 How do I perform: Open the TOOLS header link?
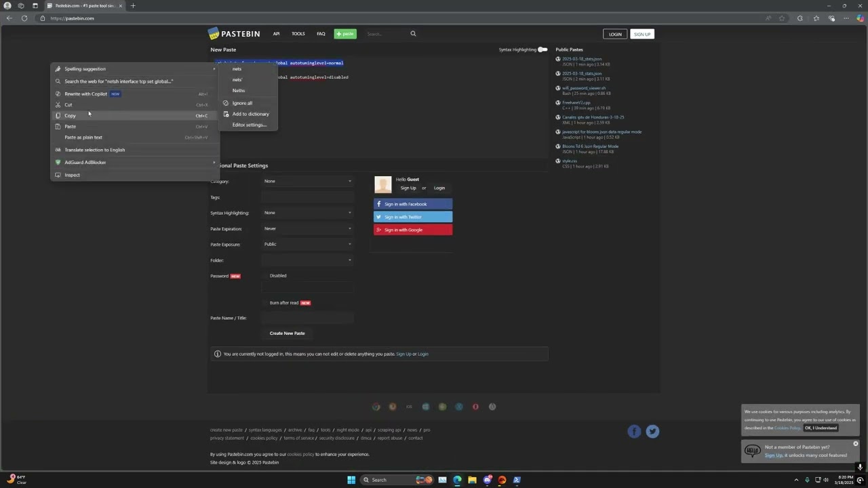(298, 34)
